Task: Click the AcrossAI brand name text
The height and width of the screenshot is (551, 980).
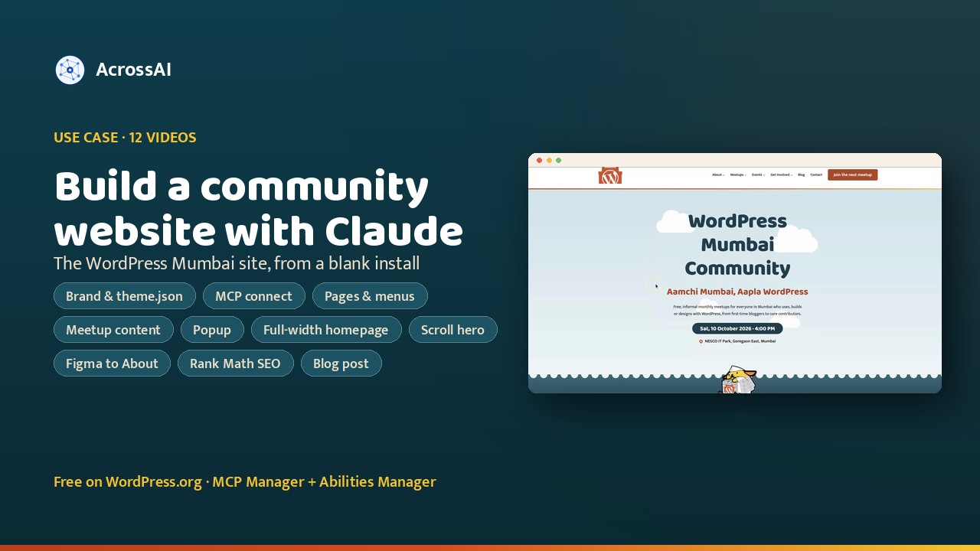Action: pyautogui.click(x=134, y=70)
